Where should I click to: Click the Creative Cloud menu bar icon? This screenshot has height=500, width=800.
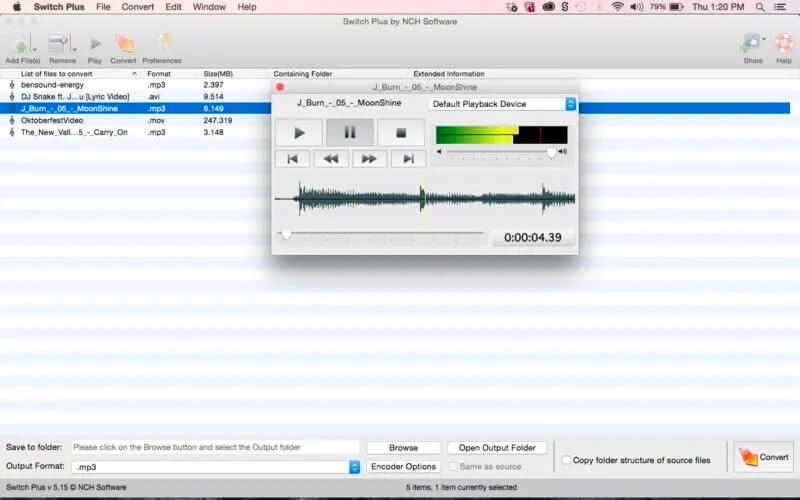(x=548, y=7)
